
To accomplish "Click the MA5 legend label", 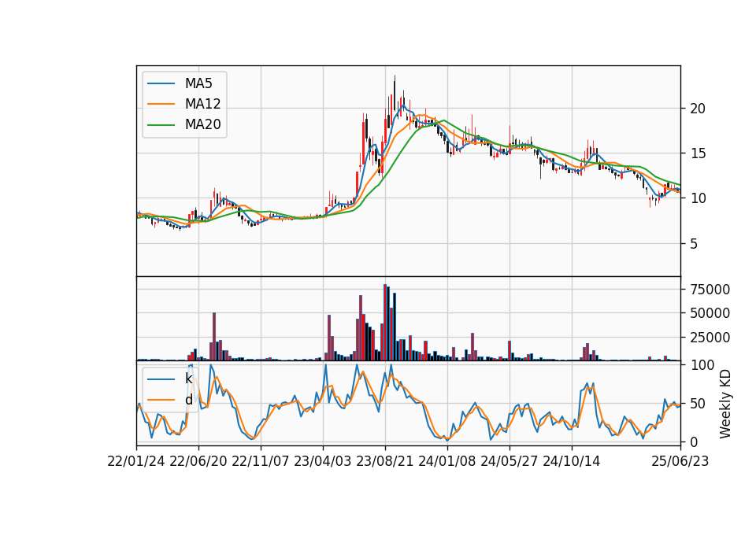I will tap(198, 83).
